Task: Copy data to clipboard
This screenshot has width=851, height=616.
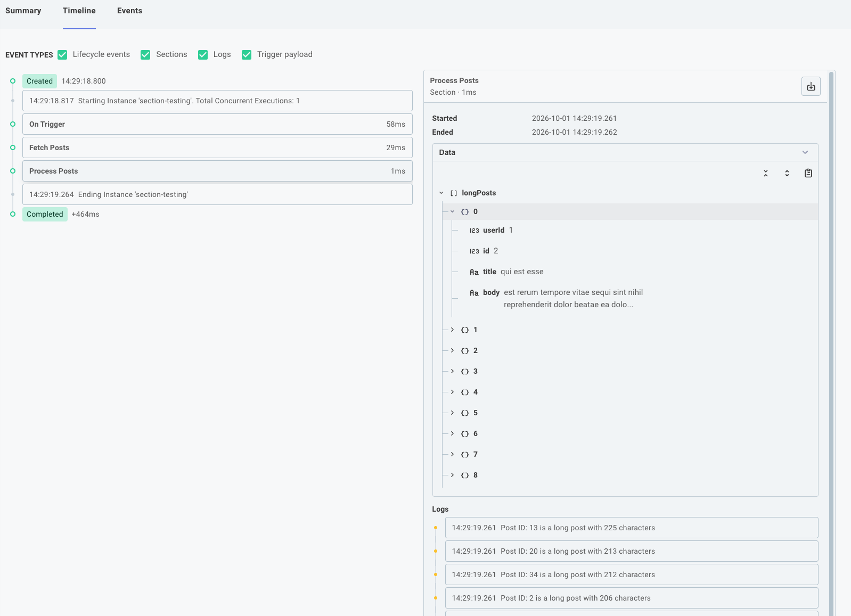Action: (808, 173)
